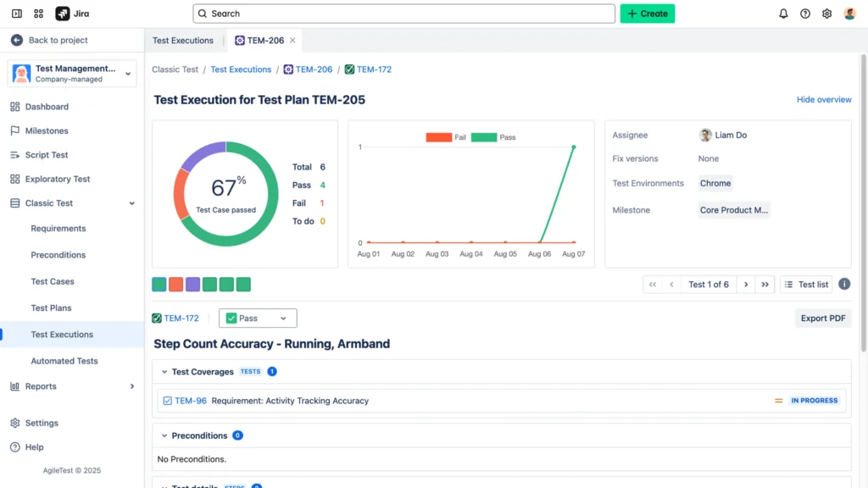Click the Hide overview link

coord(824,100)
